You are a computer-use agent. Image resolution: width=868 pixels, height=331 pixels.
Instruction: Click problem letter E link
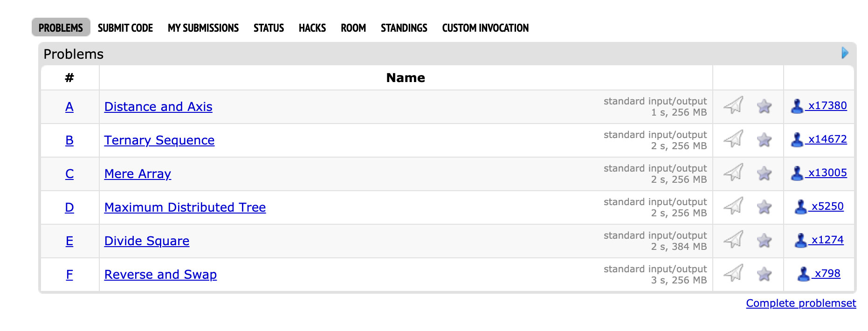69,241
